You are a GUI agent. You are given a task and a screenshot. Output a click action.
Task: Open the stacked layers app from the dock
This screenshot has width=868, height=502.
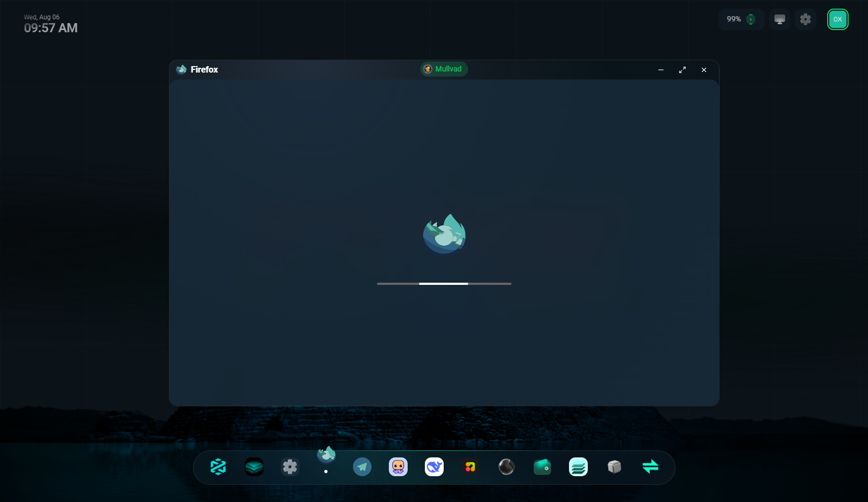coord(578,467)
